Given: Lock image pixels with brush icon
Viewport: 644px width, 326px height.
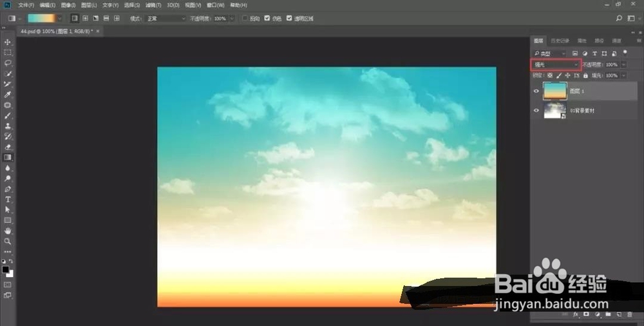Looking at the screenshot, I should click(558, 75).
